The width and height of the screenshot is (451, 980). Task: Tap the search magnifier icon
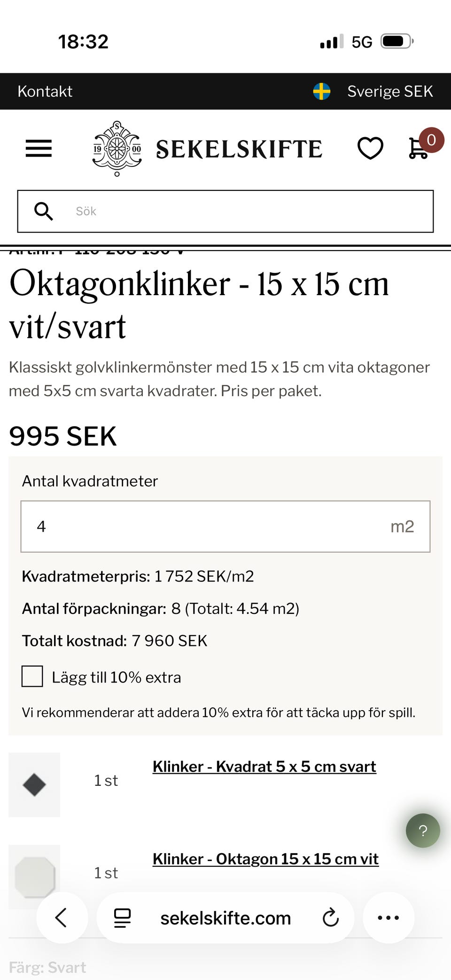[44, 211]
